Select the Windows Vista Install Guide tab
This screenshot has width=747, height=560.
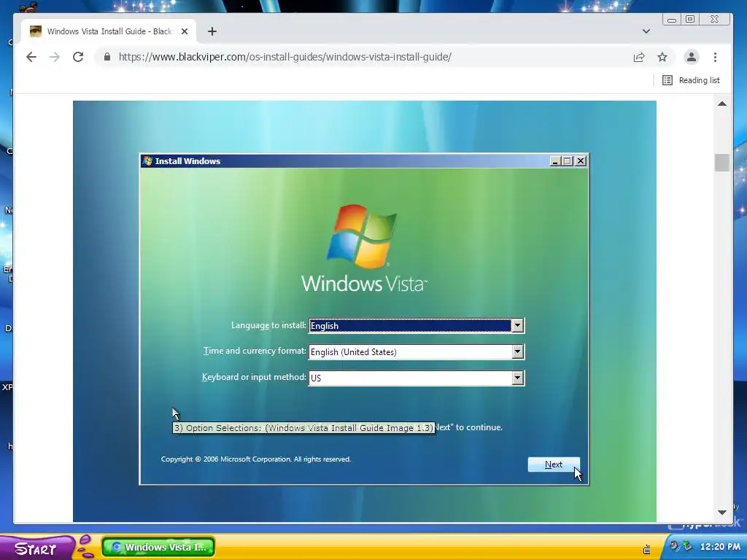pyautogui.click(x=109, y=31)
